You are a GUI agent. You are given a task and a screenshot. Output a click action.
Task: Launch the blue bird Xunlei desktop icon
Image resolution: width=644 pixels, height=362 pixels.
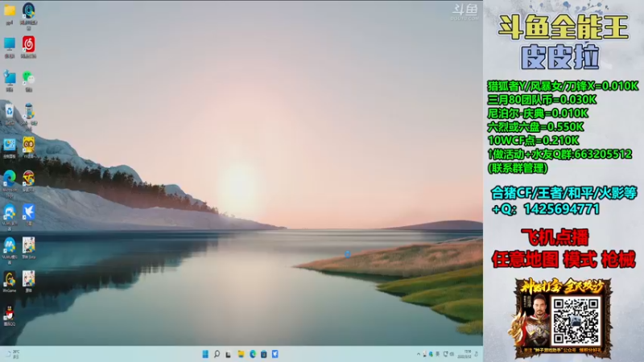coord(28,212)
